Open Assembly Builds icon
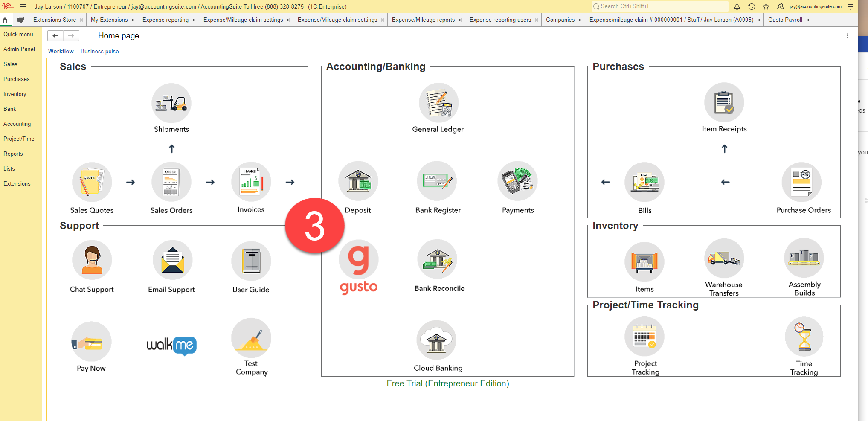The image size is (868, 421). tap(804, 258)
